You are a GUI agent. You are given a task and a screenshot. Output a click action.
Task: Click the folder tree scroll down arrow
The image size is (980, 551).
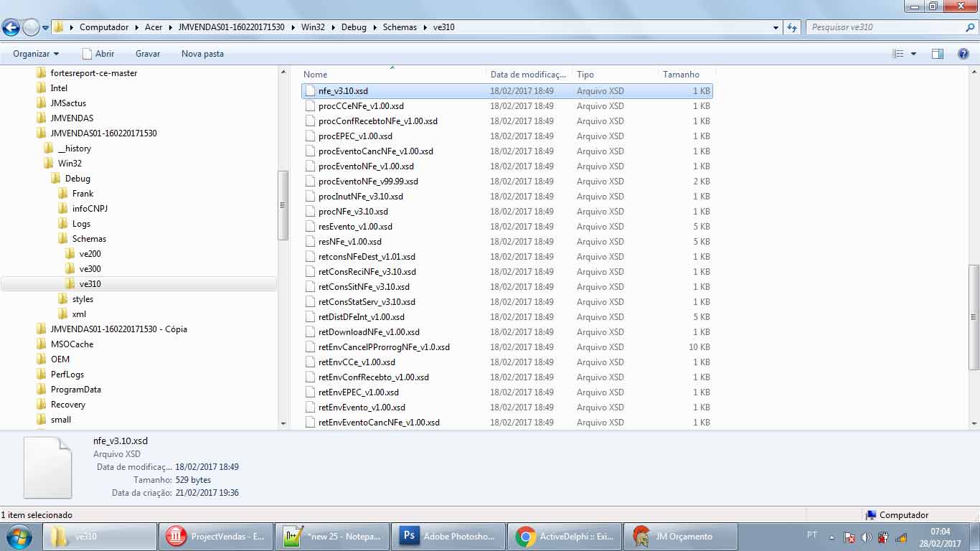[283, 423]
